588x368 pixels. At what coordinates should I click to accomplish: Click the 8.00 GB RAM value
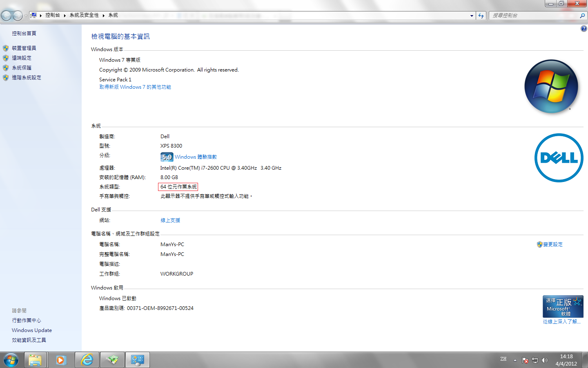click(x=169, y=177)
